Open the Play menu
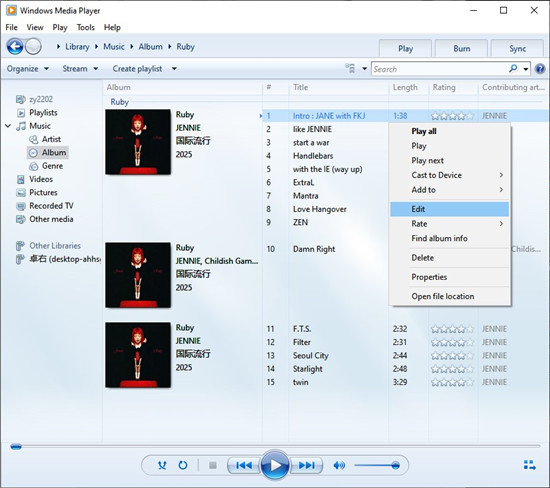 [x=60, y=27]
